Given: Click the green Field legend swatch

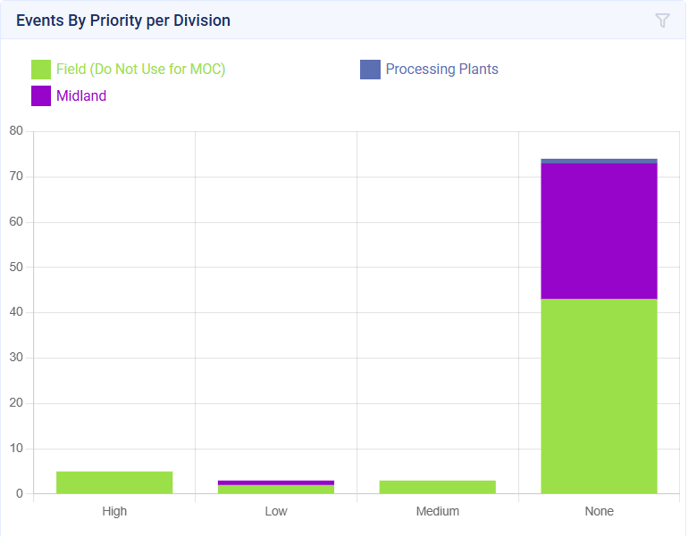Looking at the screenshot, I should [x=41, y=69].
